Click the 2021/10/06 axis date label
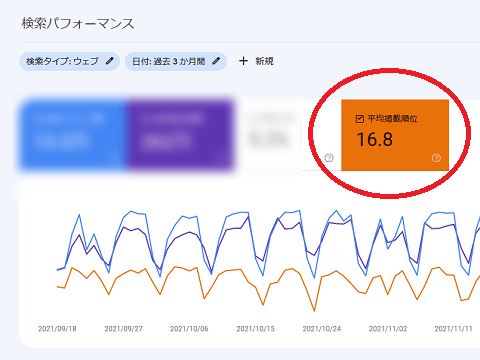Image resolution: width=480 pixels, height=360 pixels. pos(189,329)
